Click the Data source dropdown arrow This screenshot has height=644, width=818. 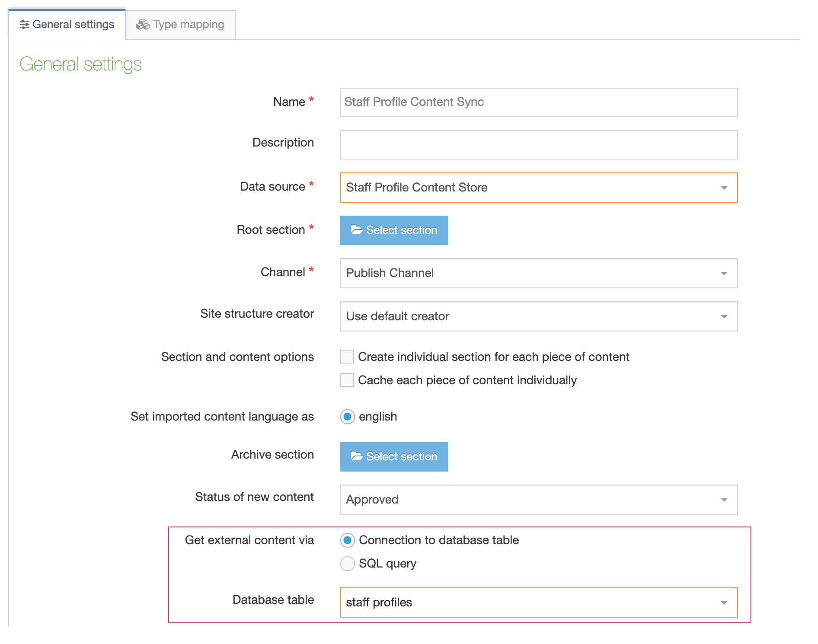[724, 188]
